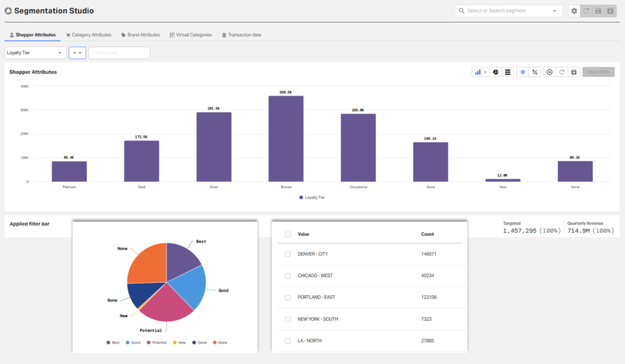
Task: Open the Settings gear icon
Action: pos(574,11)
